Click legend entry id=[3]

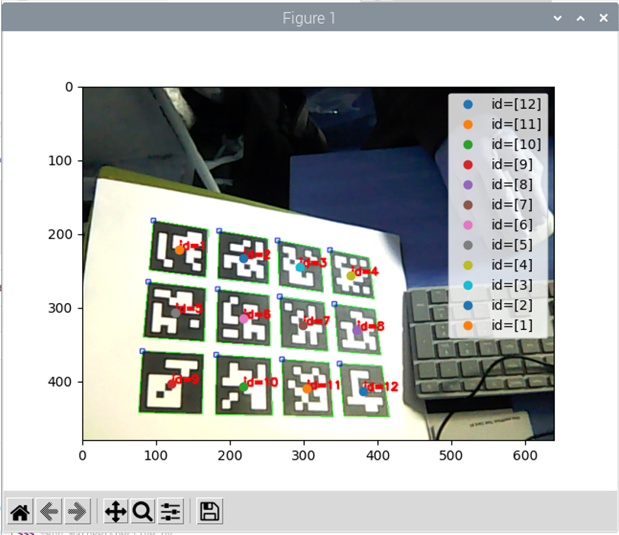tap(498, 285)
